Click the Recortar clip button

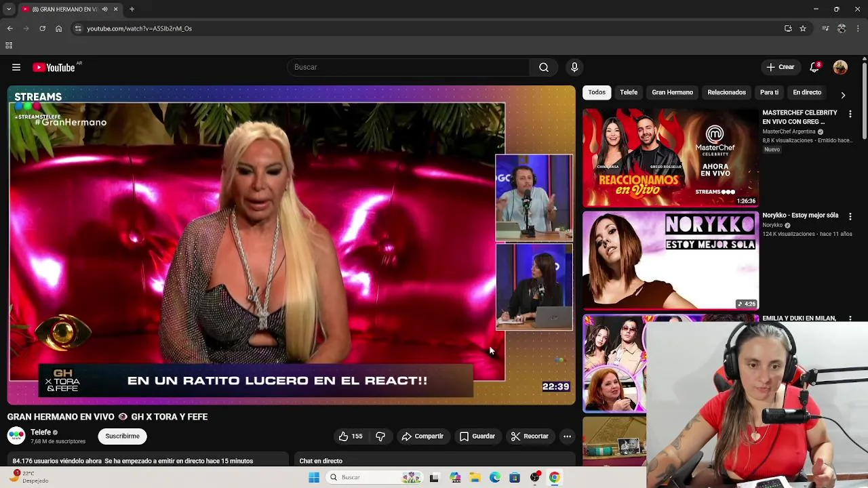coord(529,436)
